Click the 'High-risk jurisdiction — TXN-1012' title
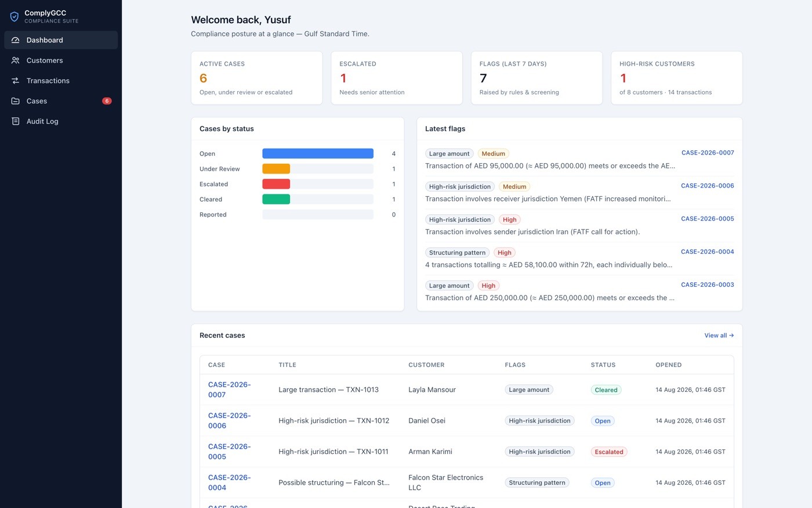The width and height of the screenshot is (812, 508). coord(333,420)
